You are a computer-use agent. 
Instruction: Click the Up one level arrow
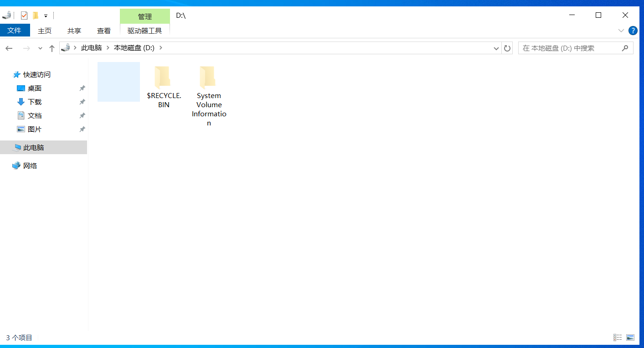(52, 48)
